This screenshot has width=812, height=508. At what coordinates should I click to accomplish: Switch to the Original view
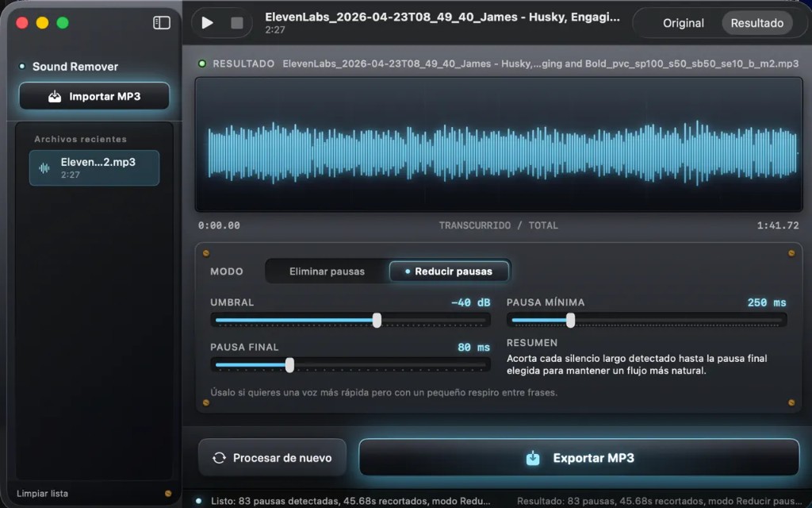[x=683, y=23]
